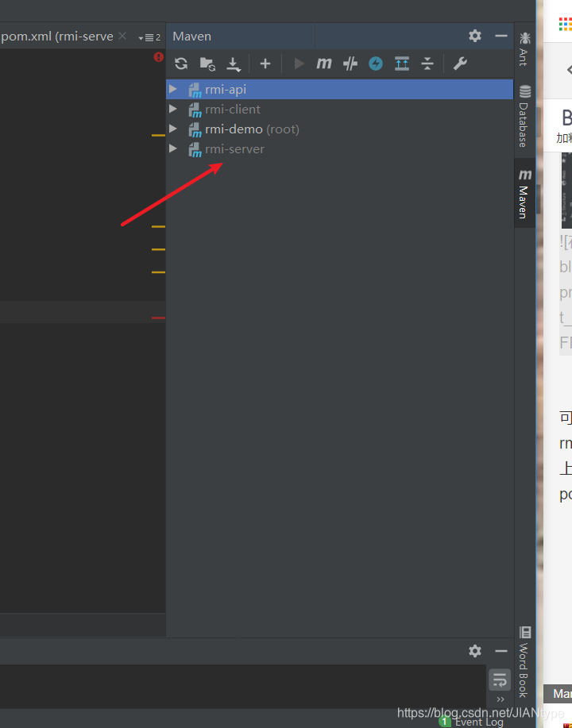The height and width of the screenshot is (728, 572).
Task: Show more bottom panel actions chevron
Action: pos(500,699)
